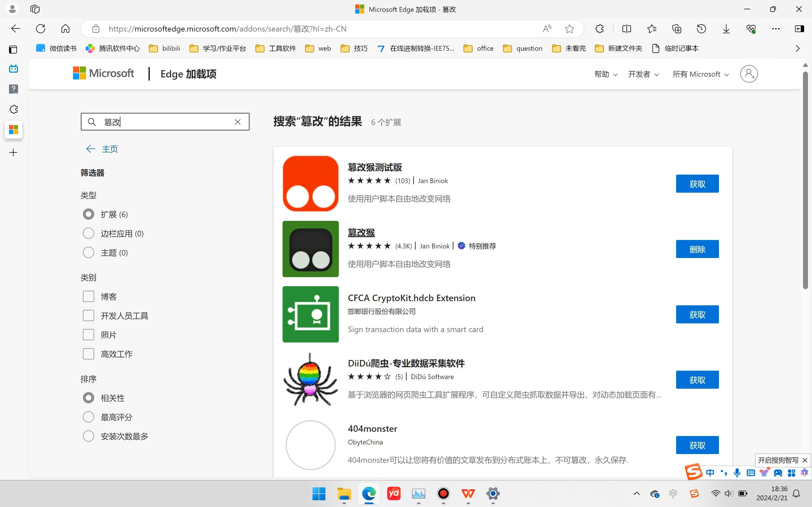Open Split screen view icon
The height and width of the screenshot is (507, 812).
point(626,29)
